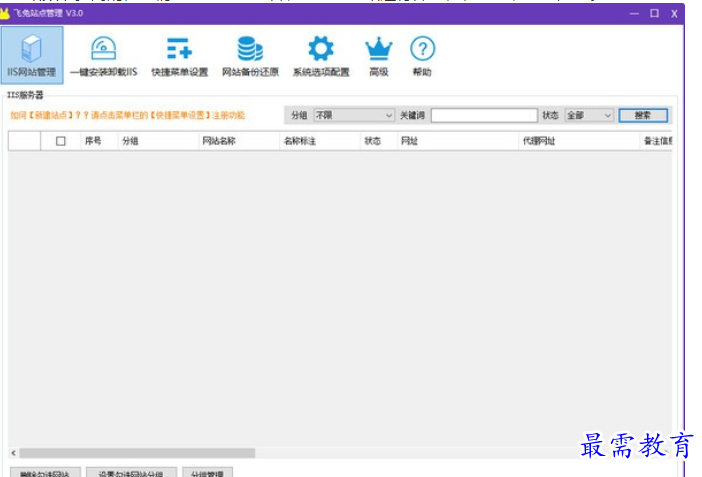The image size is (702, 477).
Task: Click the 搜索 button
Action: tap(642, 116)
